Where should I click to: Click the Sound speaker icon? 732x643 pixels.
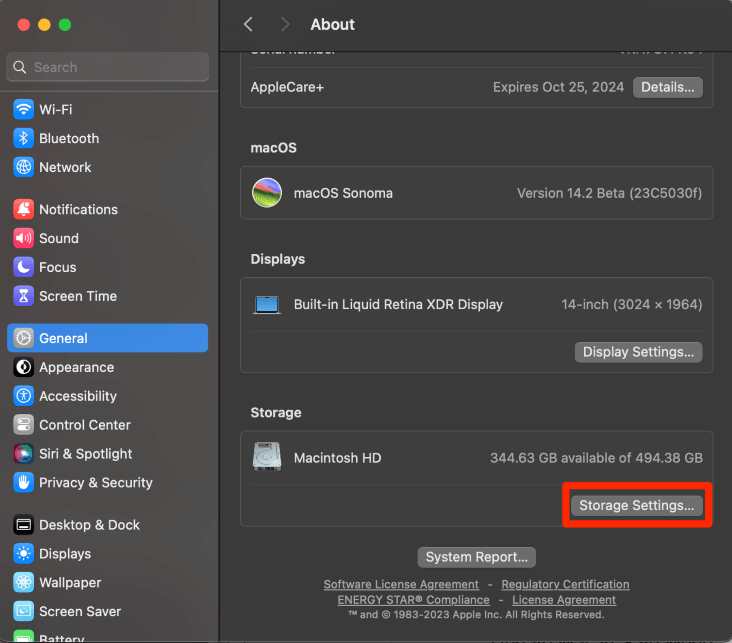[23, 238]
